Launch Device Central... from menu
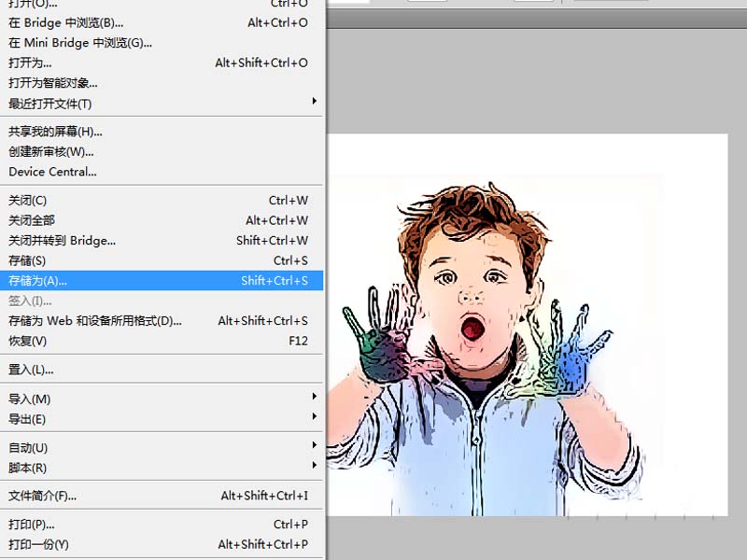The height and width of the screenshot is (560, 747). click(x=162, y=172)
